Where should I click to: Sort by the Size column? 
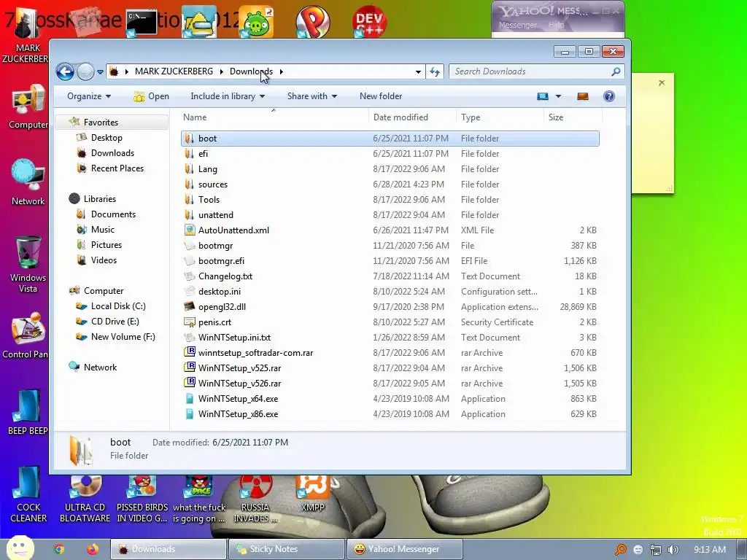[573, 117]
